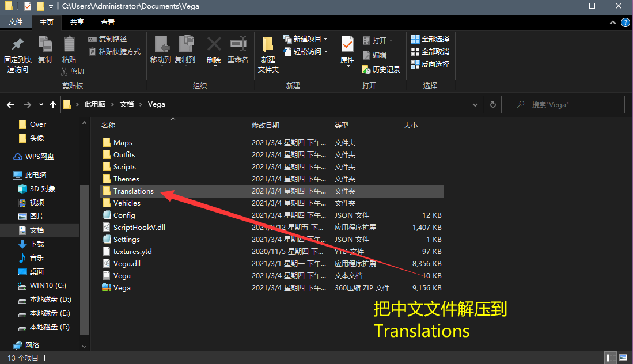Click the Pin to Quick access icon
This screenshot has height=364, width=633.
(18, 44)
